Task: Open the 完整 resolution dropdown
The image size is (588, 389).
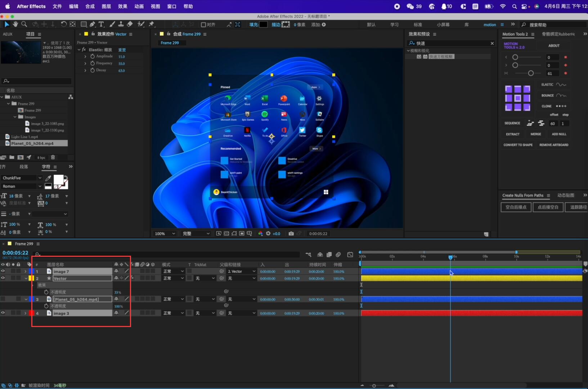Action: point(196,233)
